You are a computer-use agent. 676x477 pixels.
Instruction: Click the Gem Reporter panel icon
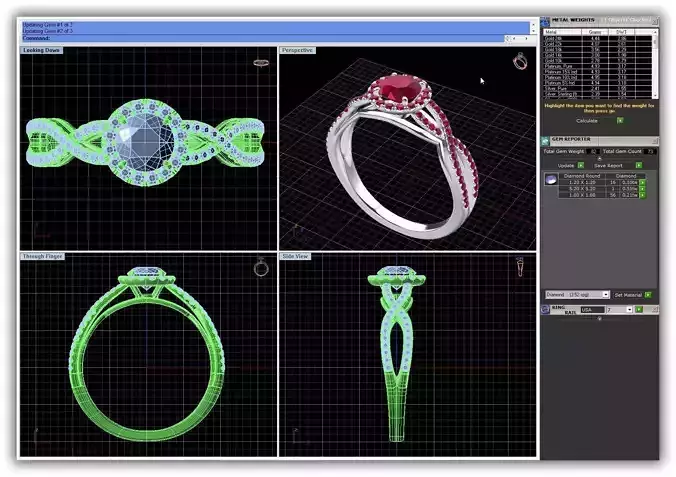point(545,141)
